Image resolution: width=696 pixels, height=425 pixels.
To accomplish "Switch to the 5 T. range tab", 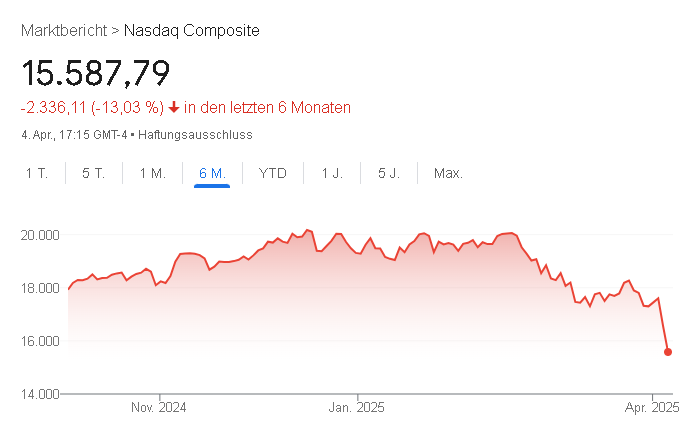I will pos(94,174).
